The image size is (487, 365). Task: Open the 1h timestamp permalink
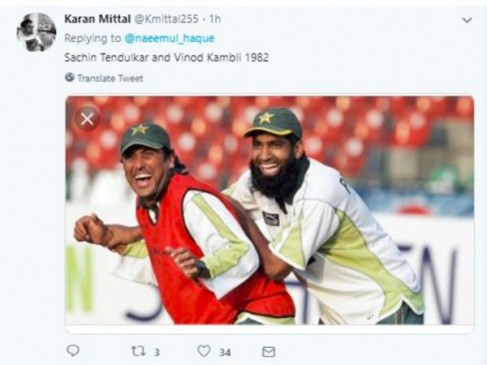(215, 19)
